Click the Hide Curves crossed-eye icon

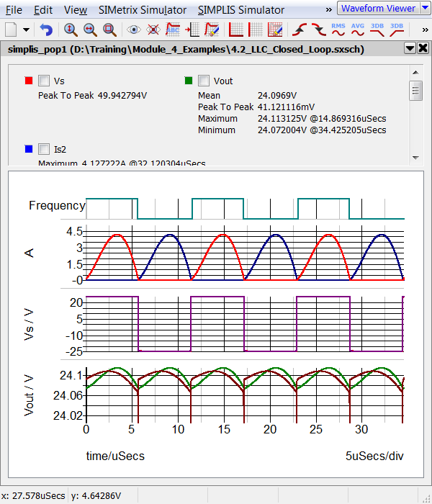click(x=153, y=30)
